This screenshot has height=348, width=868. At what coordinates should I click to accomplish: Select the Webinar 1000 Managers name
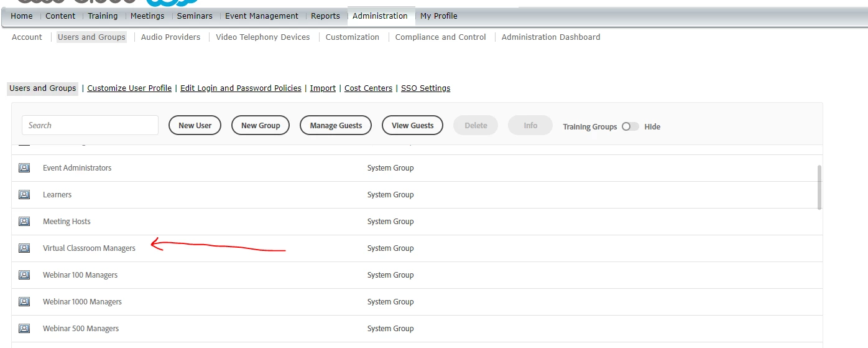(x=82, y=302)
